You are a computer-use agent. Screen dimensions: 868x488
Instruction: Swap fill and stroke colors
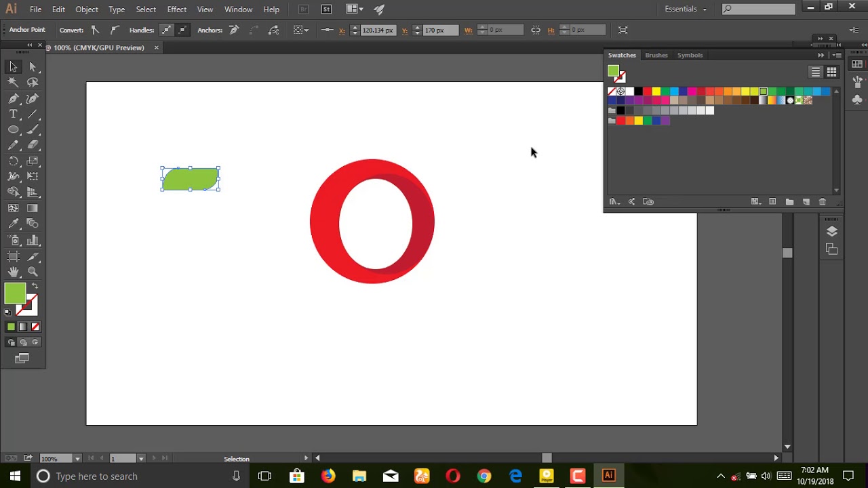point(35,287)
